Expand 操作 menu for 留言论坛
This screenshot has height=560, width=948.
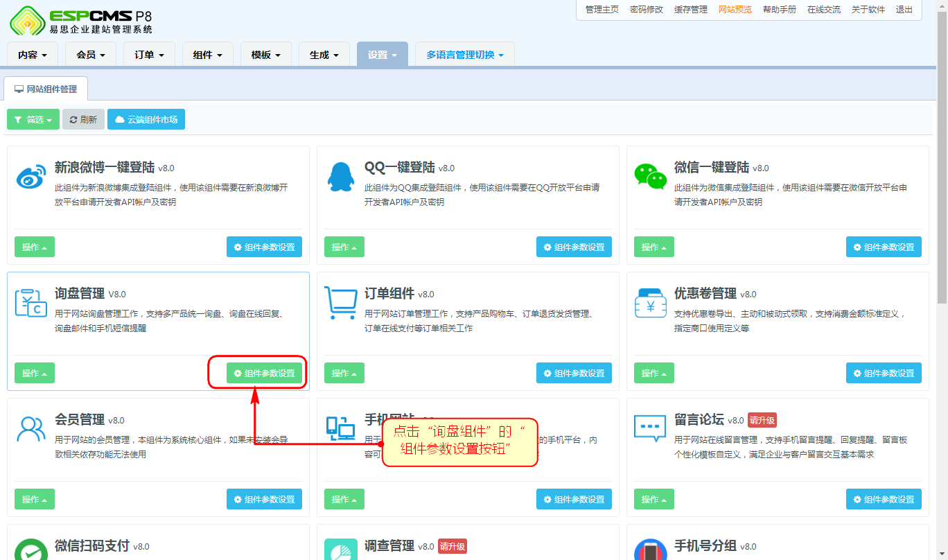coord(654,499)
